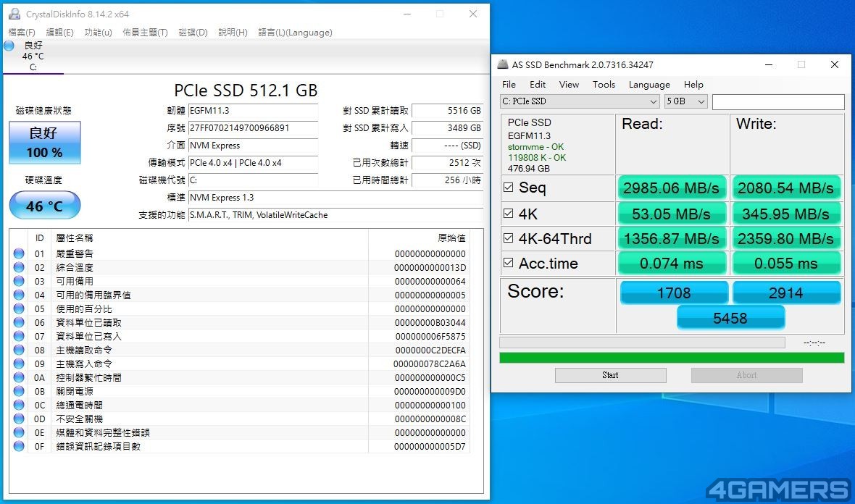Image resolution: width=855 pixels, height=504 pixels.
Task: Click the read score 1708
Action: [674, 293]
